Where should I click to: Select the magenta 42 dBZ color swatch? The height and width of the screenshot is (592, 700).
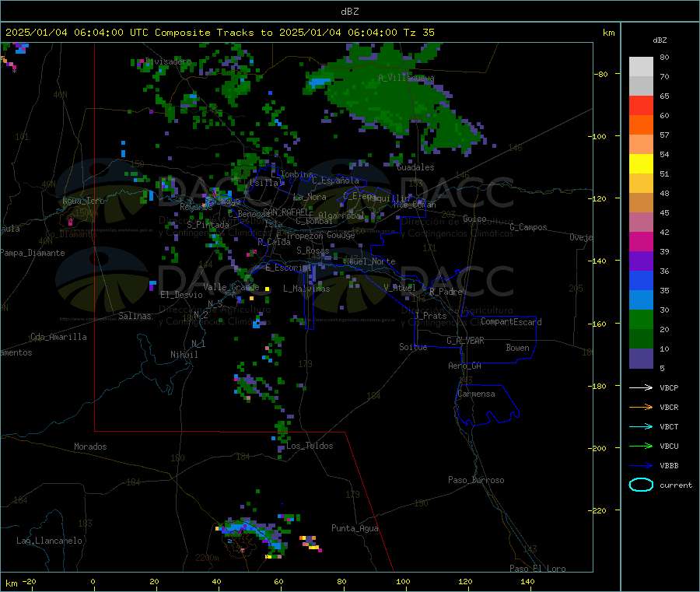(x=641, y=241)
